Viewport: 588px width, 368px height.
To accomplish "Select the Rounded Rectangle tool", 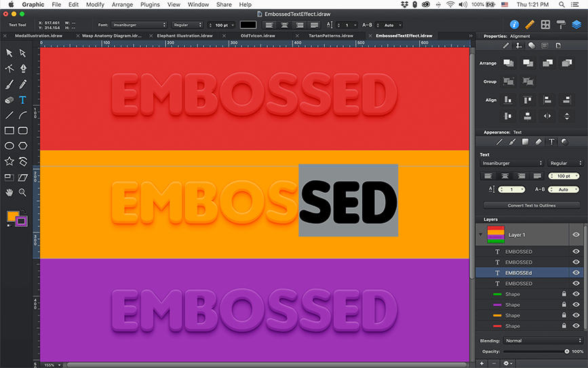I will (23, 130).
